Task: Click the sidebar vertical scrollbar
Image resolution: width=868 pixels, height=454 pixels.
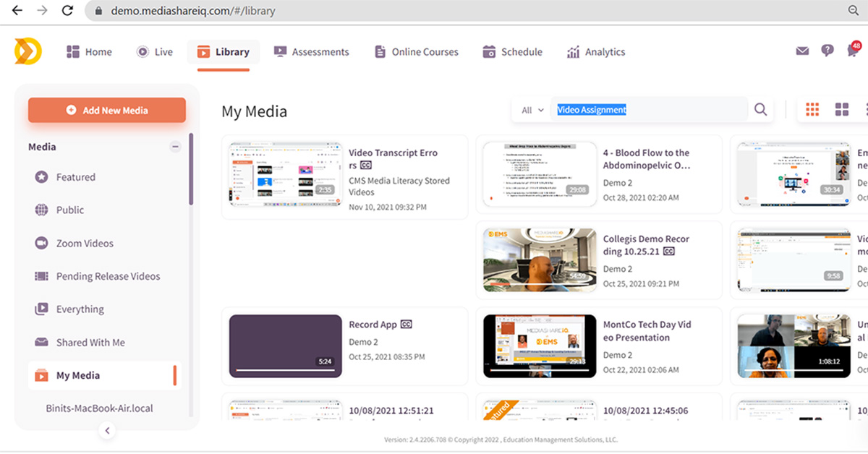Action: (191, 169)
